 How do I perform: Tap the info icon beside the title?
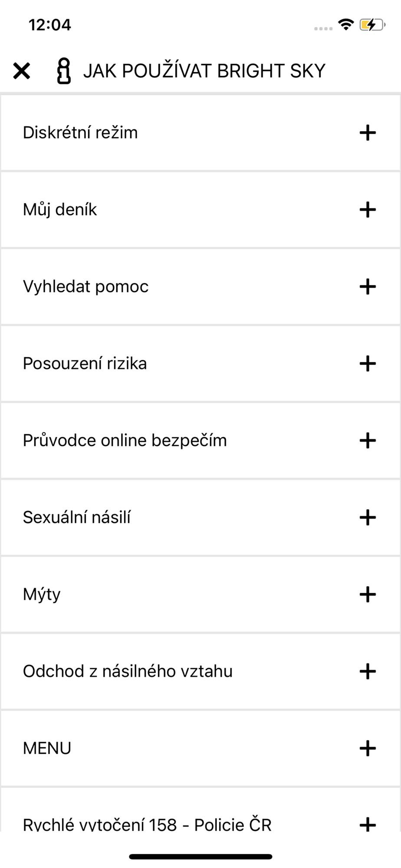click(x=64, y=71)
